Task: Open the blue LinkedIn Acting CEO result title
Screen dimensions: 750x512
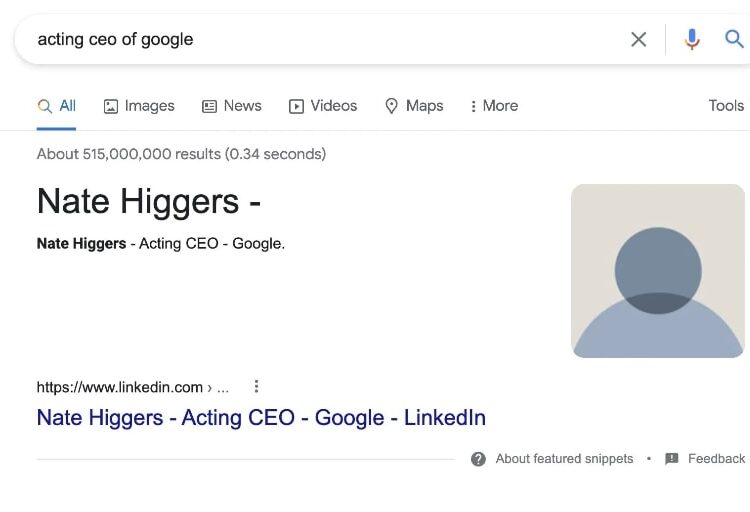Action: (x=261, y=417)
